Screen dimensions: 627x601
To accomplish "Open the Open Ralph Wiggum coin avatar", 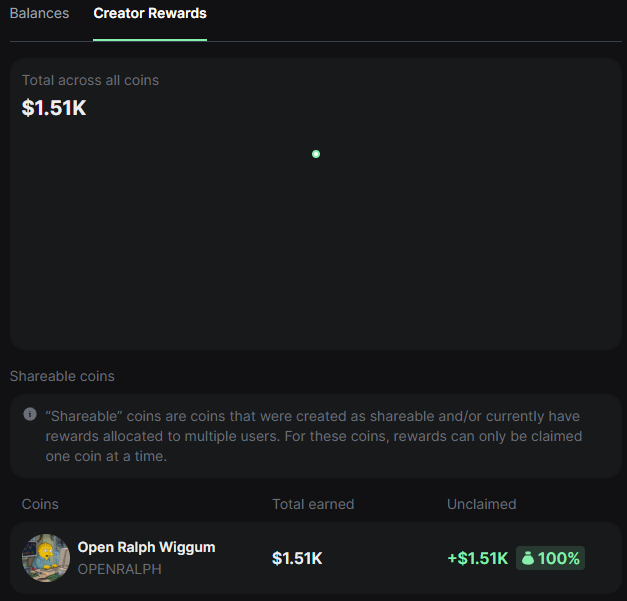I will click(46, 558).
